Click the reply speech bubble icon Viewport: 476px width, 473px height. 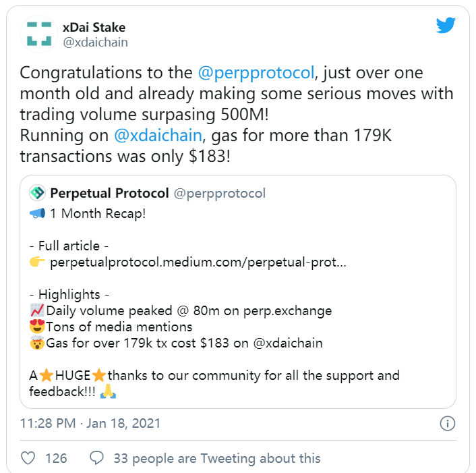[97, 458]
